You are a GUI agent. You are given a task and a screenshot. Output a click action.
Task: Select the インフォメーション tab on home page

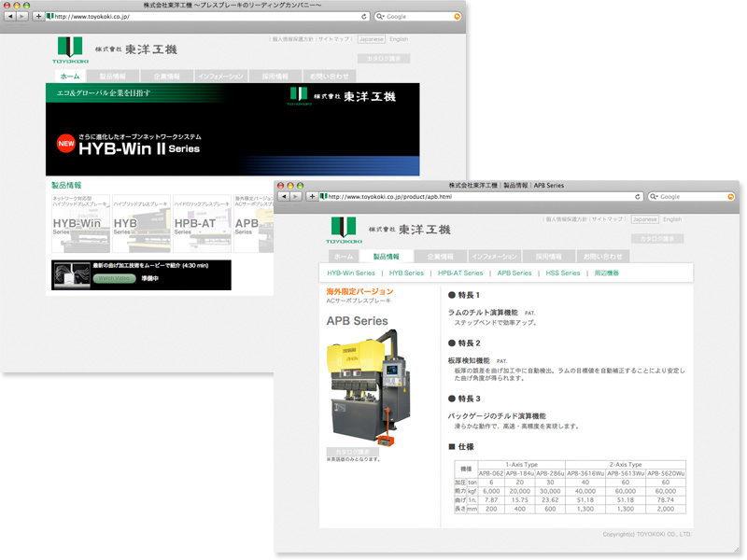pos(220,77)
